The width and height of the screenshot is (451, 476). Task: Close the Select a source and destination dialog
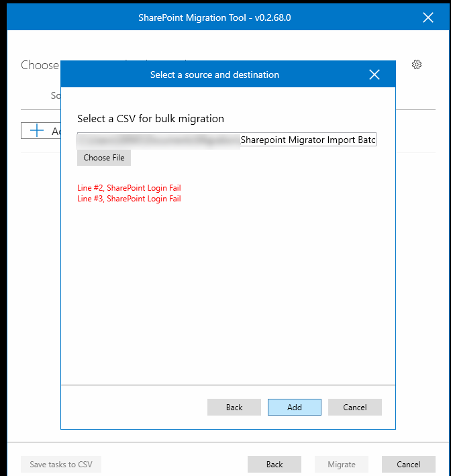374,75
